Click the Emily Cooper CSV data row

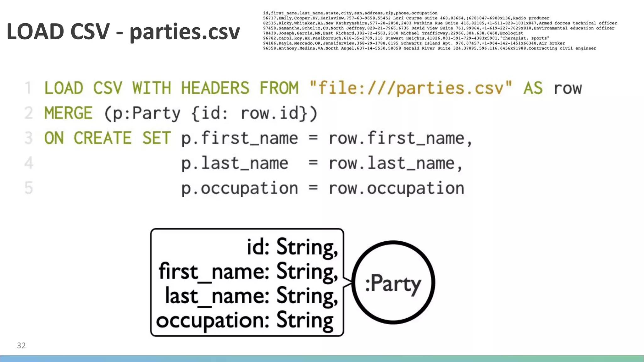pos(406,18)
